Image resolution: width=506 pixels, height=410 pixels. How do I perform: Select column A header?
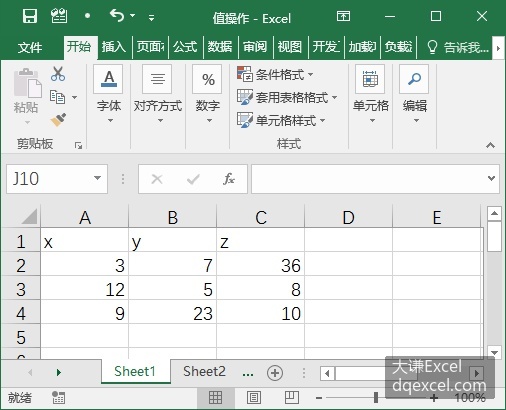point(85,217)
